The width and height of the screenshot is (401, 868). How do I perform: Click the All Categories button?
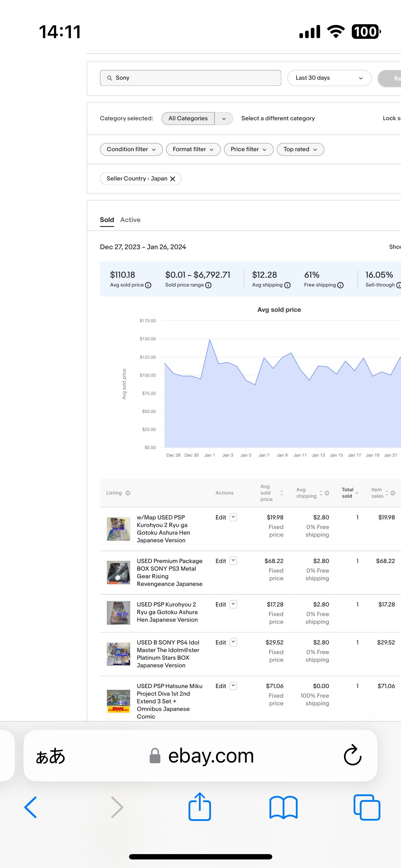pos(188,119)
